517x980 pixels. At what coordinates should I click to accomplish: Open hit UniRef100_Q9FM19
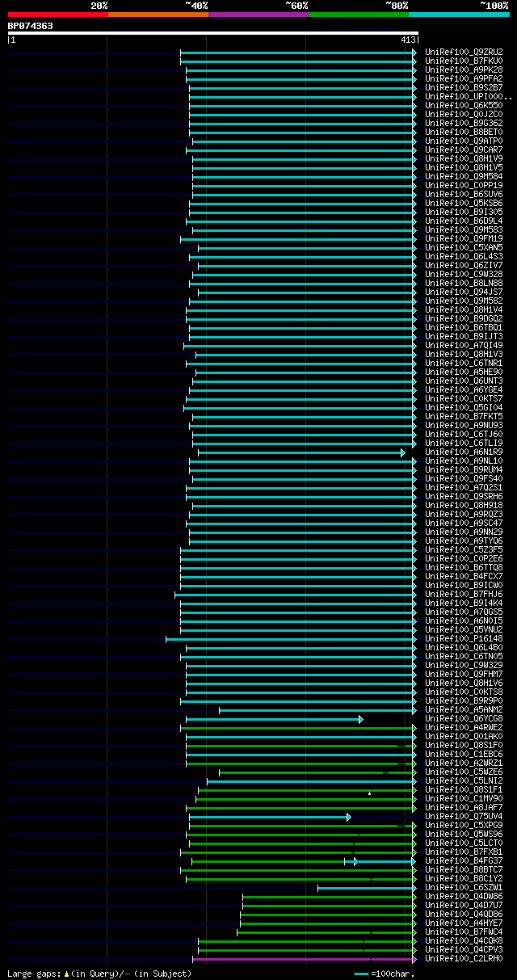(464, 238)
